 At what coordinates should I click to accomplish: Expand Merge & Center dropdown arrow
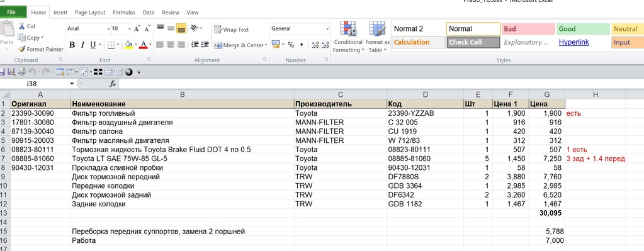tap(266, 45)
